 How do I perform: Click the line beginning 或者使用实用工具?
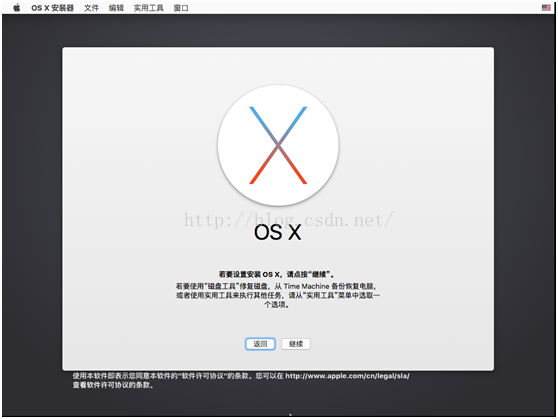point(278,295)
